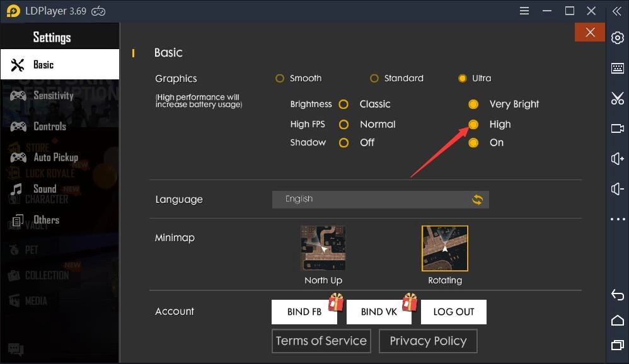
Task: Open the video recorder icon
Action: coord(617,128)
